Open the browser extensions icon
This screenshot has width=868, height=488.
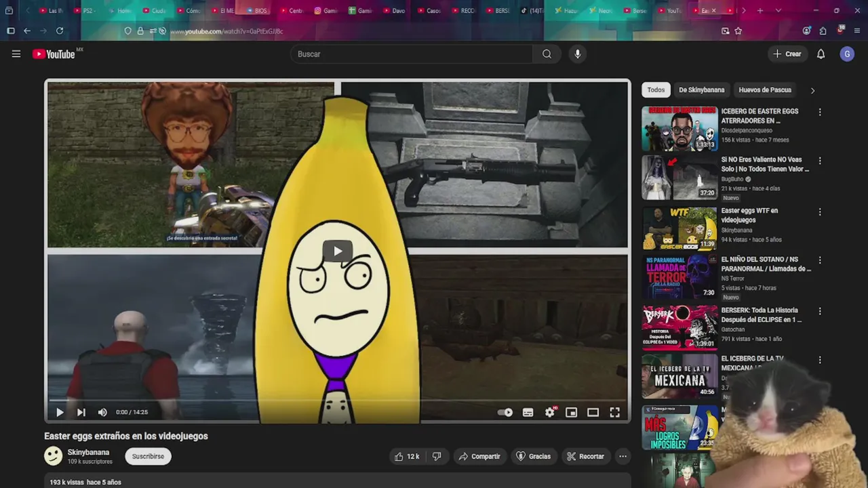[x=823, y=31]
